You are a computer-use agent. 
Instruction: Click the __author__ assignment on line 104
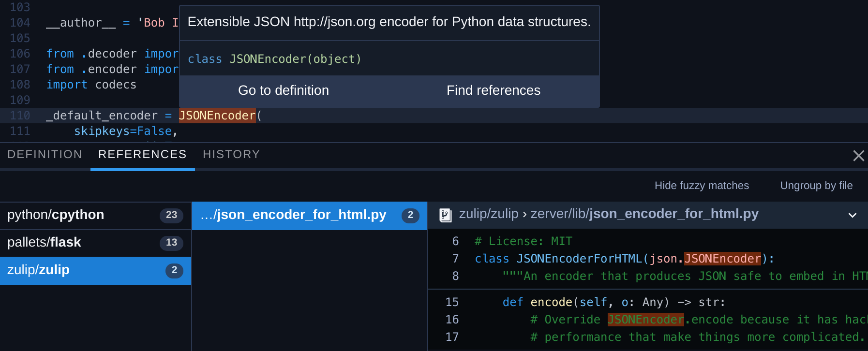pyautogui.click(x=112, y=23)
